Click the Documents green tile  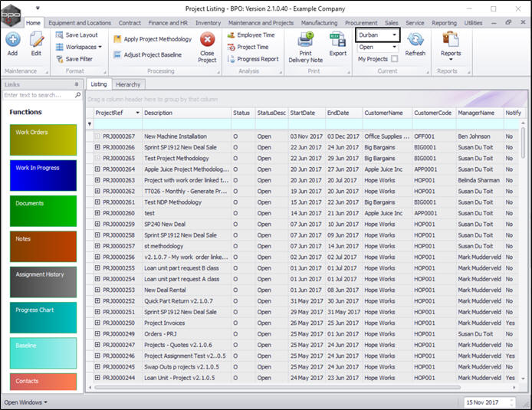pyautogui.click(x=43, y=211)
